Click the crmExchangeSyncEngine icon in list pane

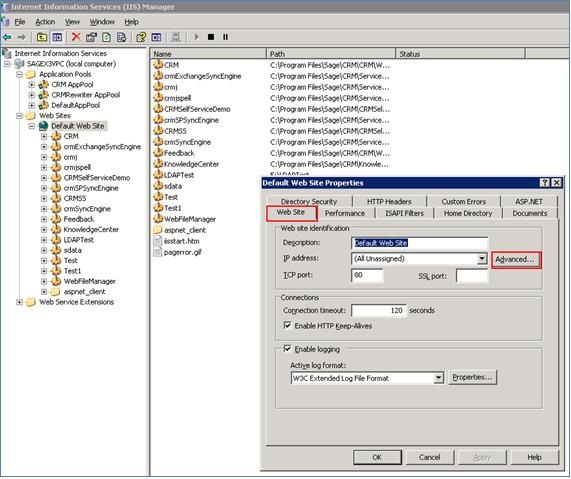[x=158, y=76]
